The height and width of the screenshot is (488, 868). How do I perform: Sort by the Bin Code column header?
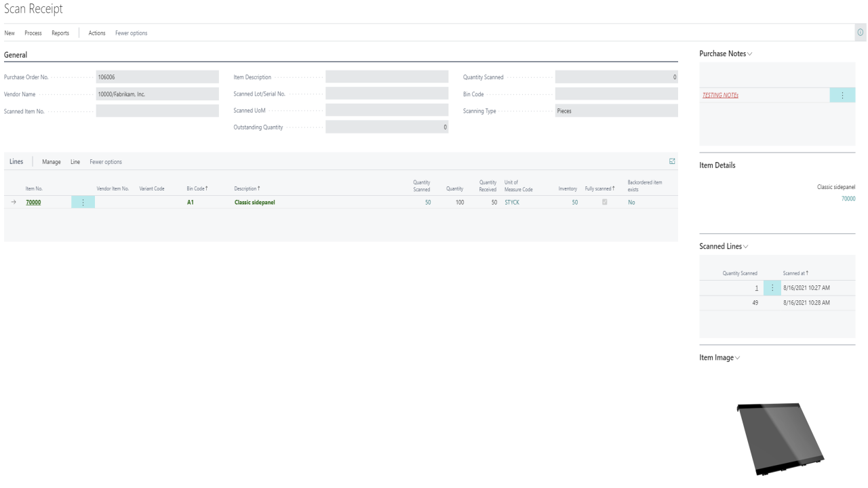tap(197, 188)
